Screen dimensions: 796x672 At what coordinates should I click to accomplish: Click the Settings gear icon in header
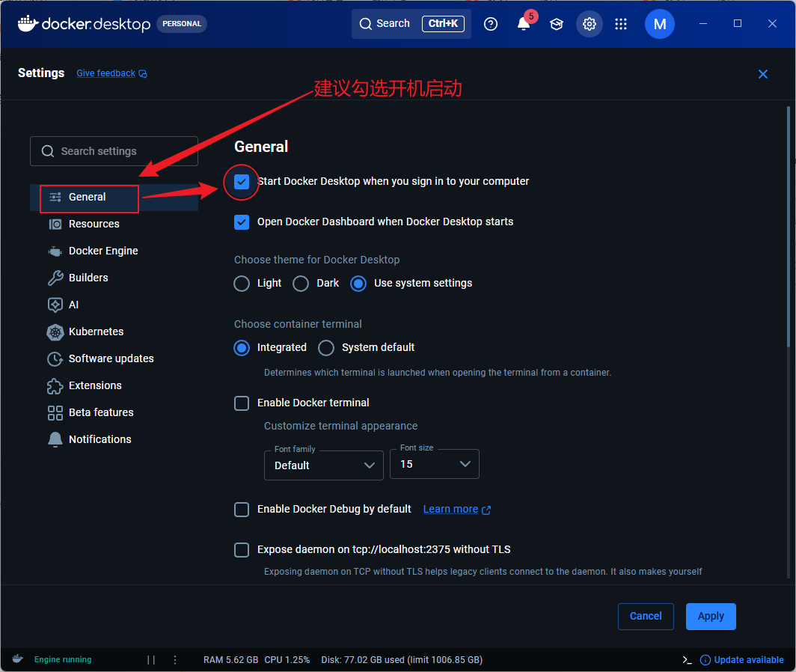[x=589, y=24]
